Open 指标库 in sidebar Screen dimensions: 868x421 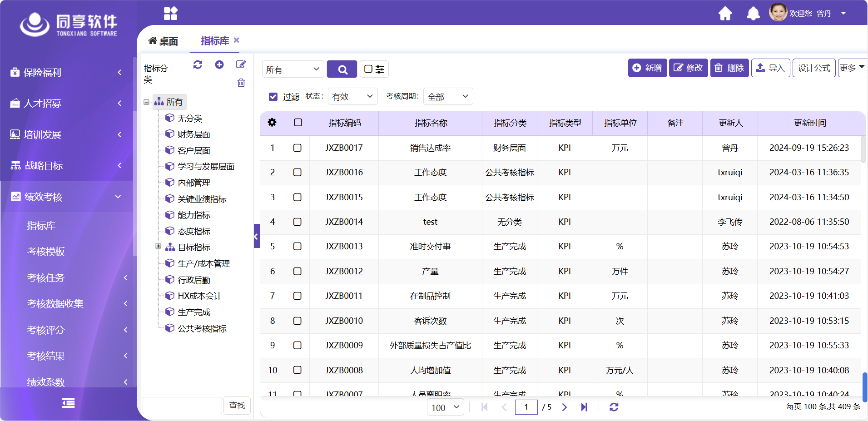(41, 225)
